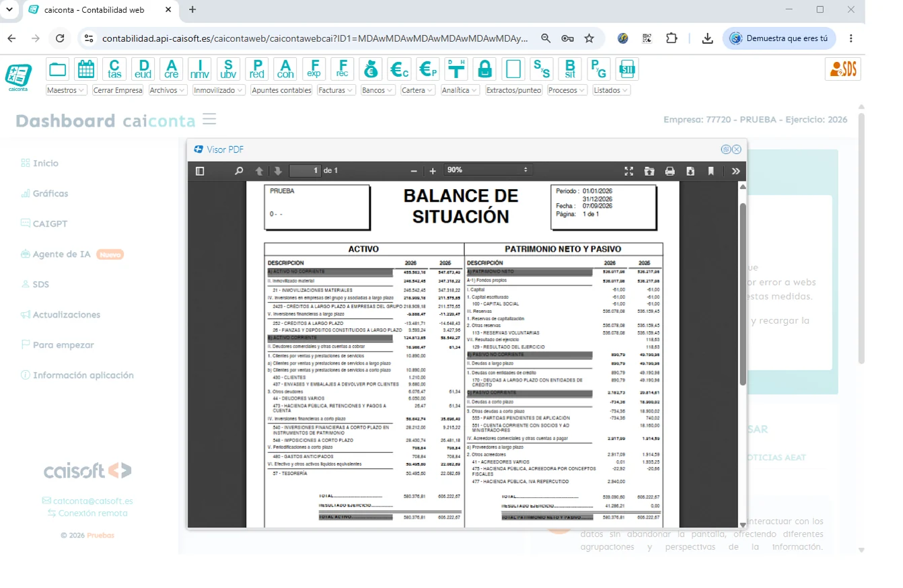Screen dimensions: 903x588
Task: Go to next page in PDF viewer
Action: point(277,171)
